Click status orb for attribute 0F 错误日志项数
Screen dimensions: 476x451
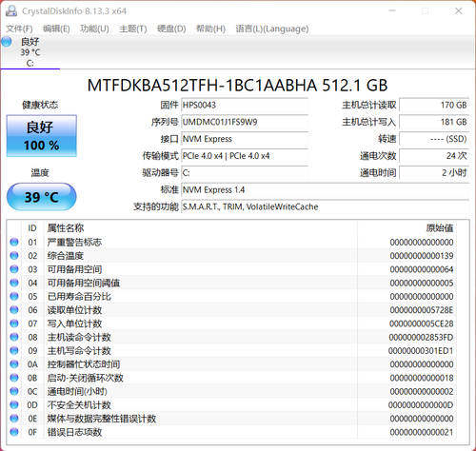[14, 432]
